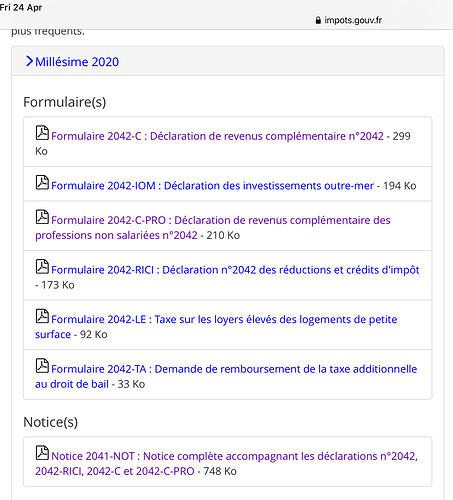Click PDF icon for Formulaire 2042-TA
This screenshot has height=500, width=453.
coord(42,366)
